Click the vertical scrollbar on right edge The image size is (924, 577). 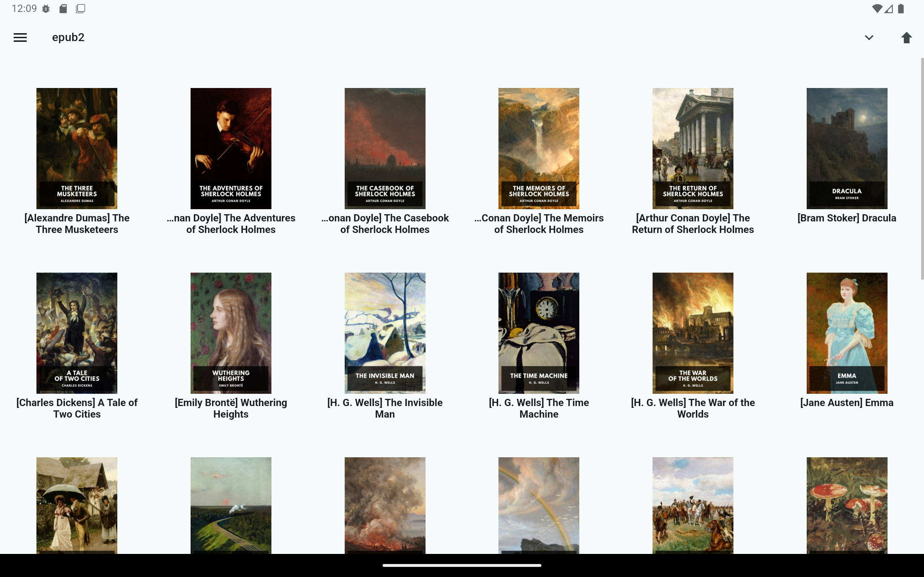pos(922,168)
